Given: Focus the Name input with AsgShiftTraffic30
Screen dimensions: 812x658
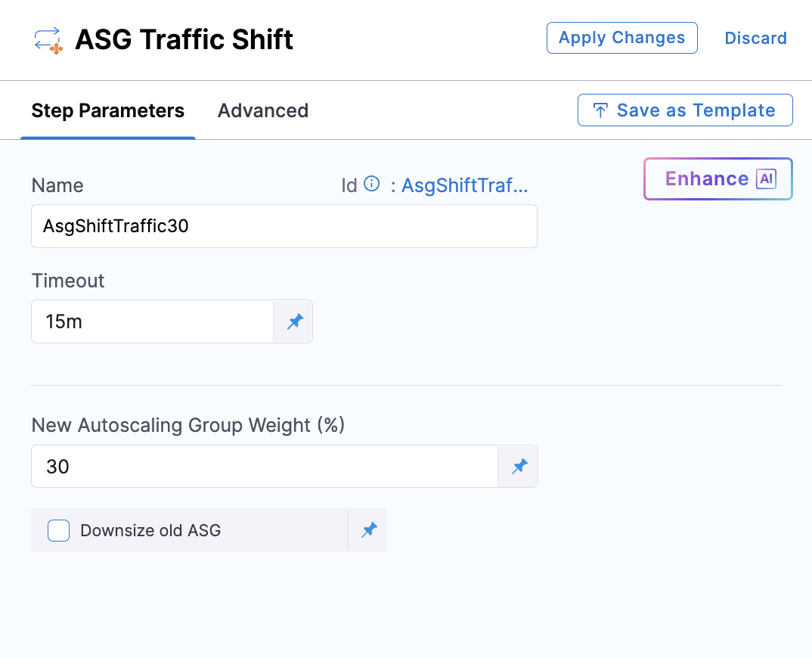Looking at the screenshot, I should tap(284, 225).
